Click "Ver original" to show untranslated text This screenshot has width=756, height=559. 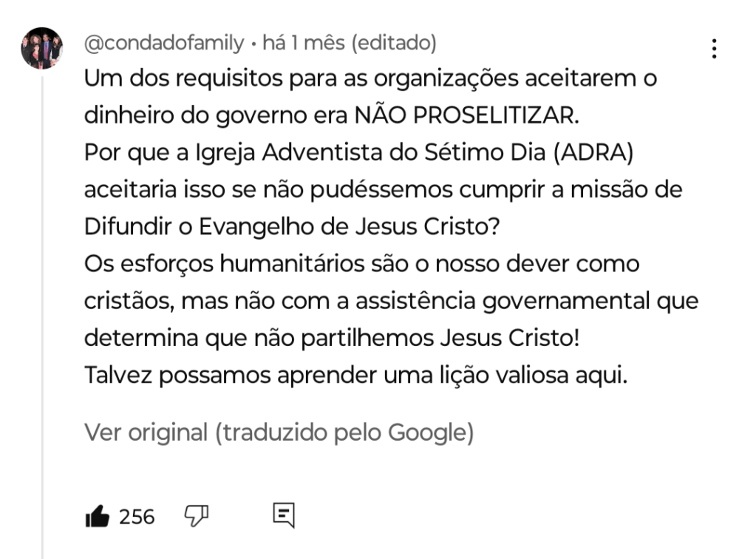tap(146, 433)
